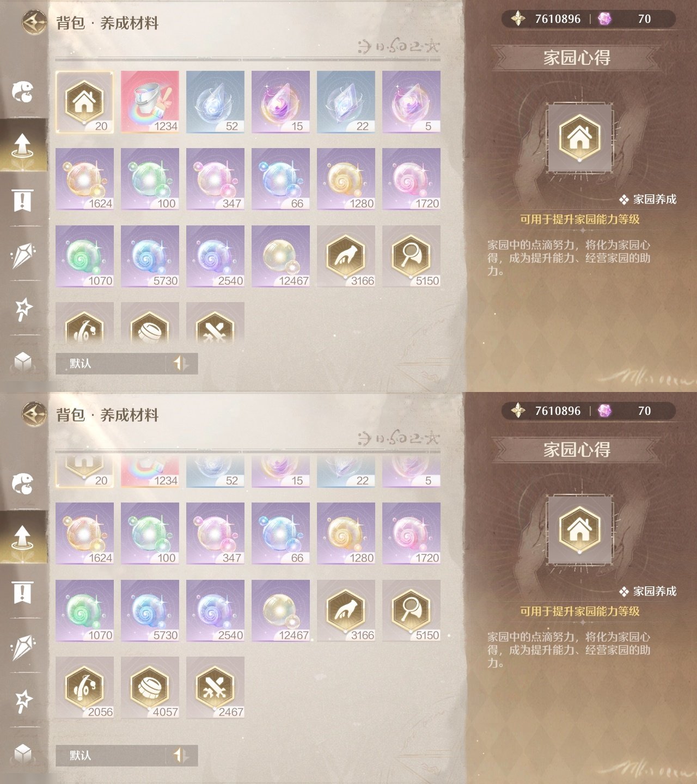Switch to the upgrade-arrow materials tab in lower sidebar
The image size is (697, 784).
(x=22, y=537)
